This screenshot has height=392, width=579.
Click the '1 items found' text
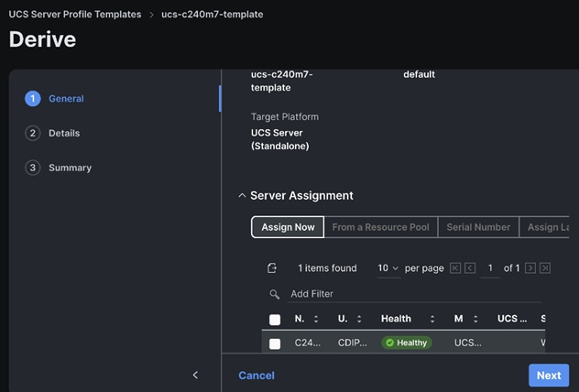[328, 268]
